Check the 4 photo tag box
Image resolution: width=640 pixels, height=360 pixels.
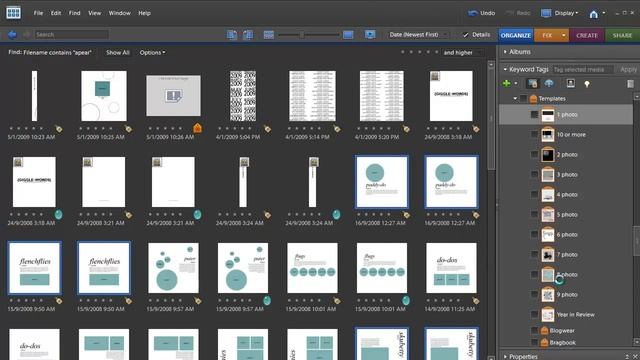[534, 194]
